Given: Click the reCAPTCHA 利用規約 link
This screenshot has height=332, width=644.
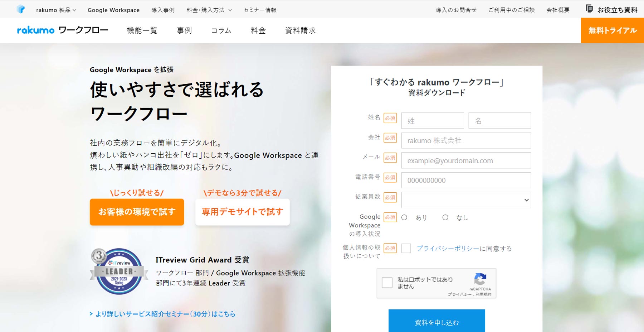Looking at the screenshot, I should [483, 294].
